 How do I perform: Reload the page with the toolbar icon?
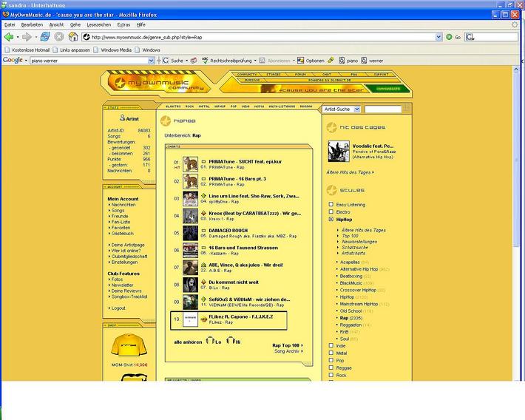tap(45, 36)
